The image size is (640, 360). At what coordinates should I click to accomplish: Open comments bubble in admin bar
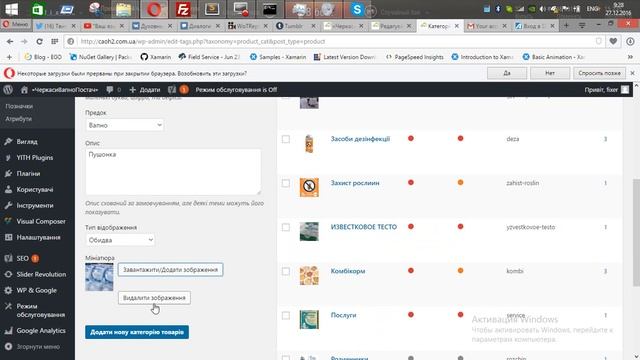[x=109, y=90]
